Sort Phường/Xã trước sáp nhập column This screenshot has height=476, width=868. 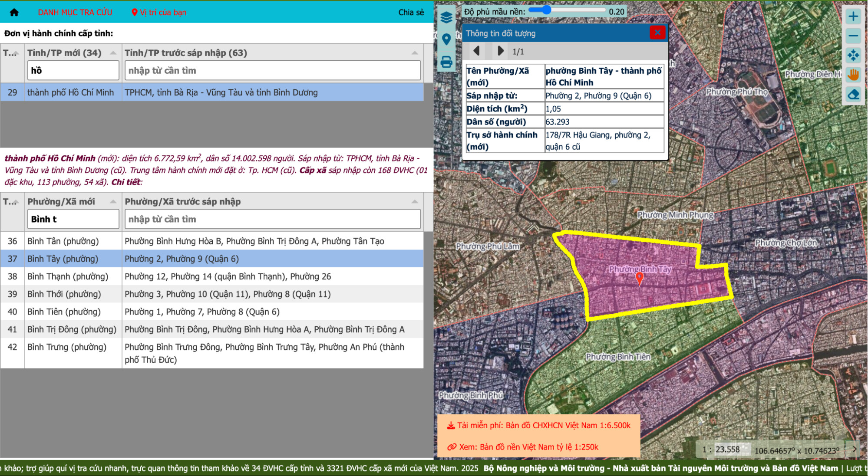(414, 202)
